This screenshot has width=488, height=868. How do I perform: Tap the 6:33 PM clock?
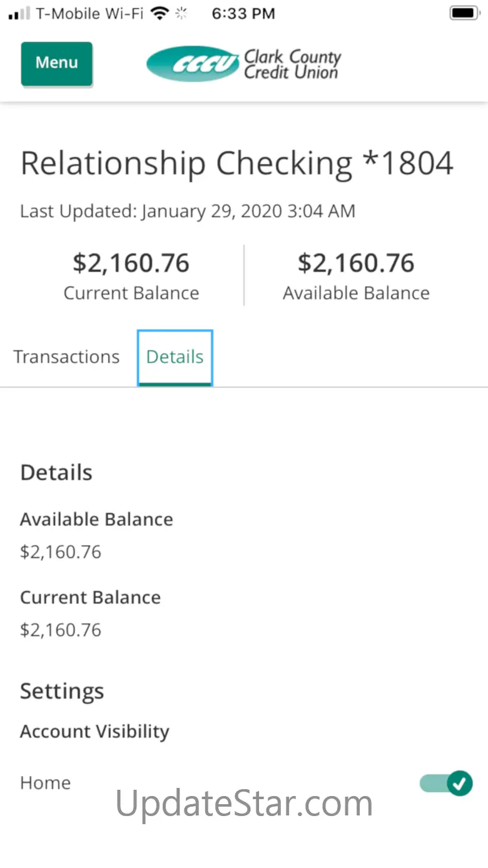[x=243, y=14]
